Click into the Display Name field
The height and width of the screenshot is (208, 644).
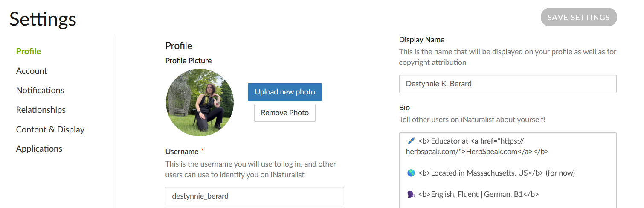click(508, 84)
